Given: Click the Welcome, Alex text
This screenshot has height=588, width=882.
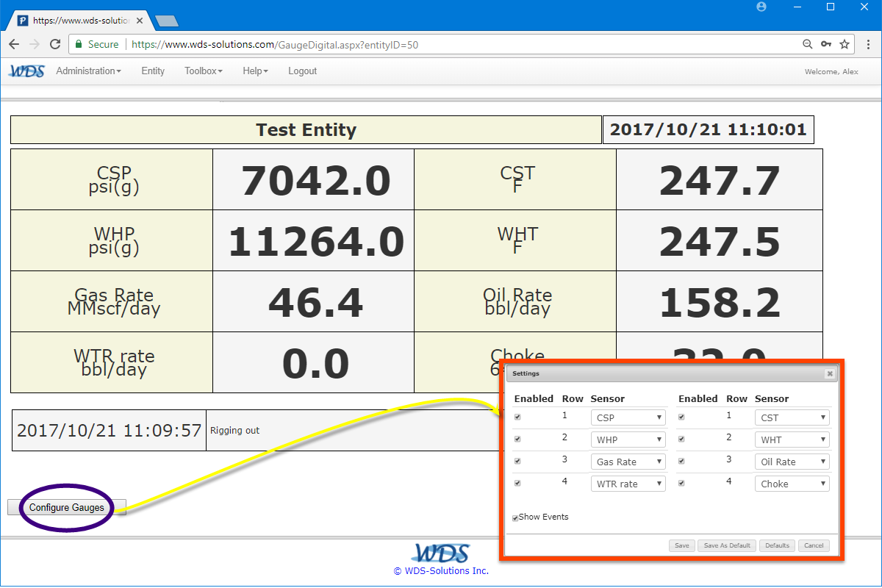Looking at the screenshot, I should [x=832, y=71].
